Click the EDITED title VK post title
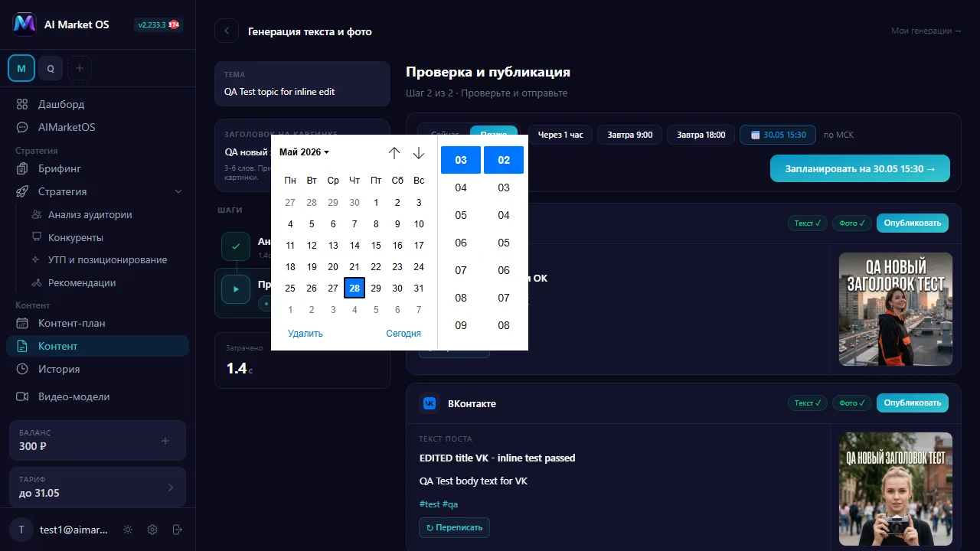 pos(498,458)
